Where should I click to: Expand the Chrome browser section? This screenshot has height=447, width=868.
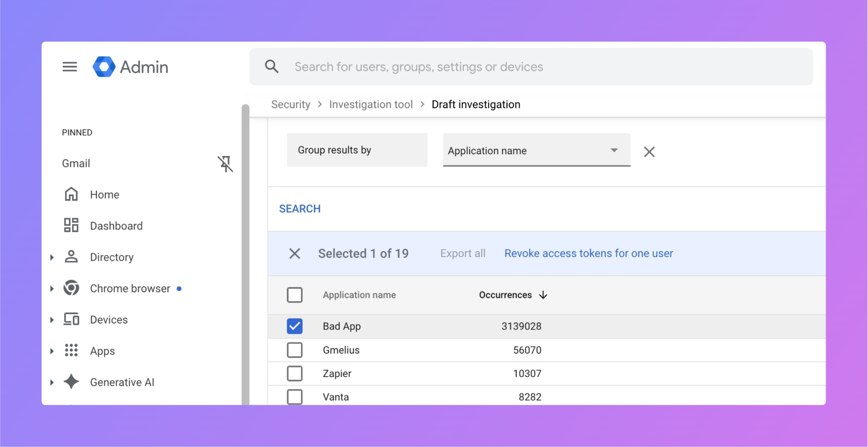(x=51, y=288)
